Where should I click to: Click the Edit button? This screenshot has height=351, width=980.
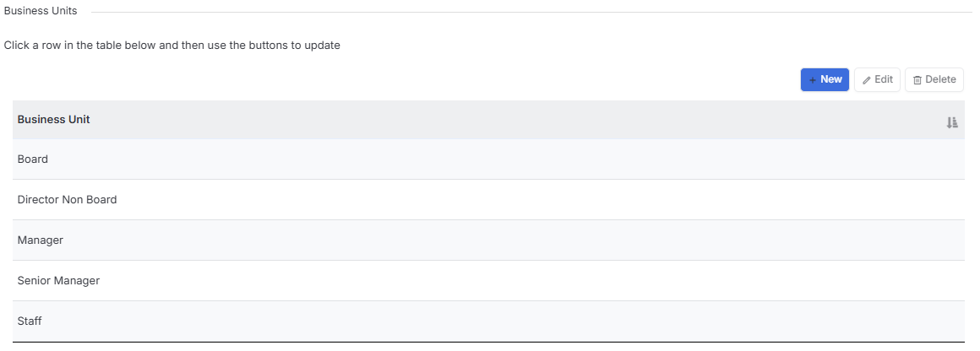coord(878,80)
